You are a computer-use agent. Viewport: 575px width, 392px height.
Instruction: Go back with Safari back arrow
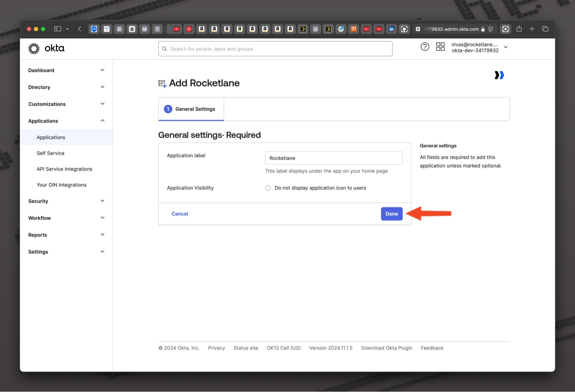point(80,29)
